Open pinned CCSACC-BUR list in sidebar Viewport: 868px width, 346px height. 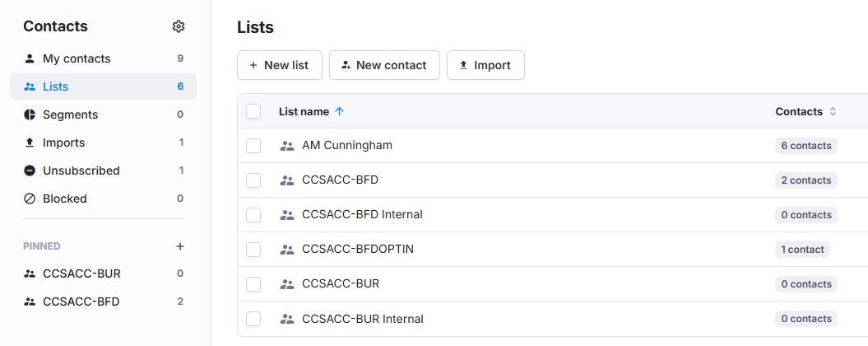tap(103, 274)
